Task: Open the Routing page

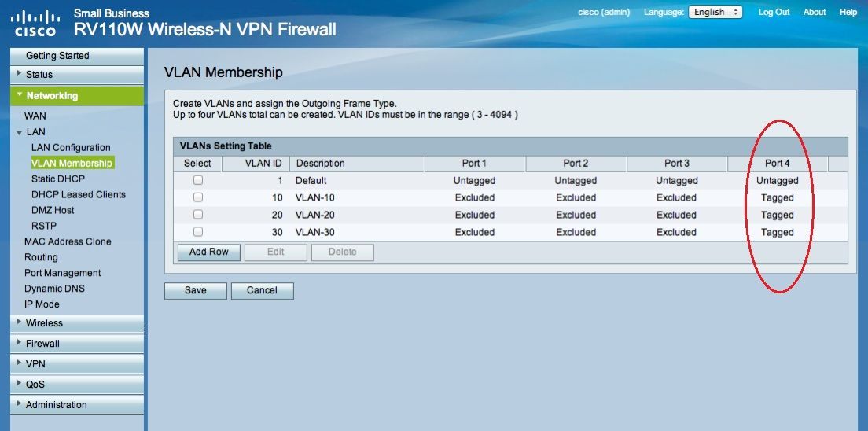Action: [41, 257]
